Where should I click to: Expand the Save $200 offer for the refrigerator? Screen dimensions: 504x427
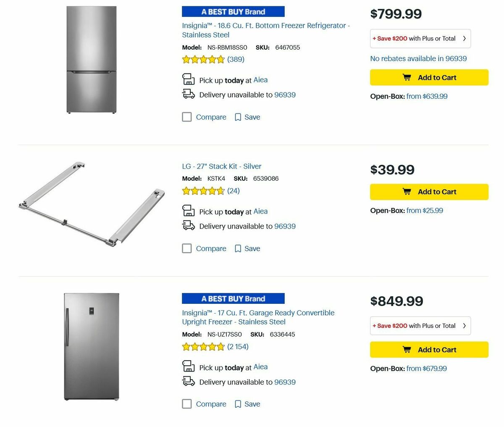pyautogui.click(x=420, y=38)
